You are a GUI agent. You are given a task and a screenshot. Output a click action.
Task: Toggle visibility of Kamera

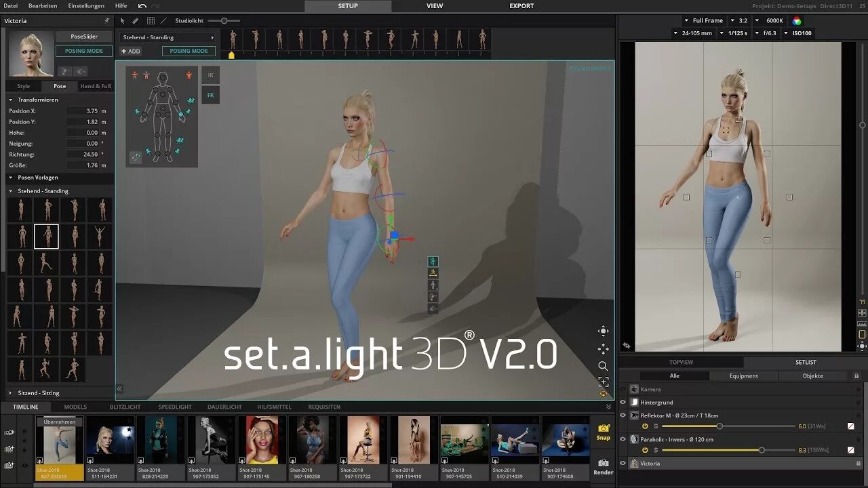pyautogui.click(x=623, y=389)
